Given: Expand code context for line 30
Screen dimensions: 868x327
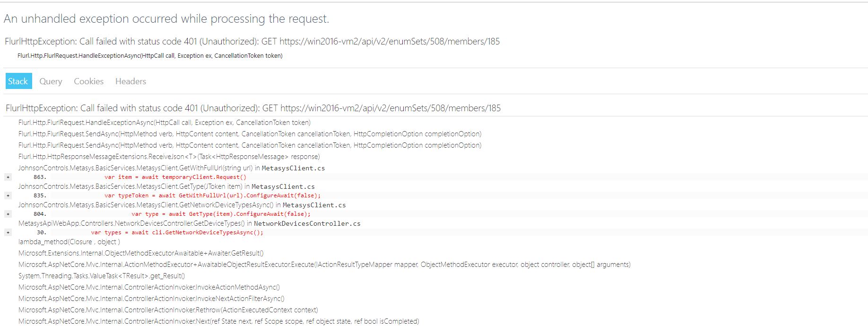Looking at the screenshot, I should tap(8, 232).
